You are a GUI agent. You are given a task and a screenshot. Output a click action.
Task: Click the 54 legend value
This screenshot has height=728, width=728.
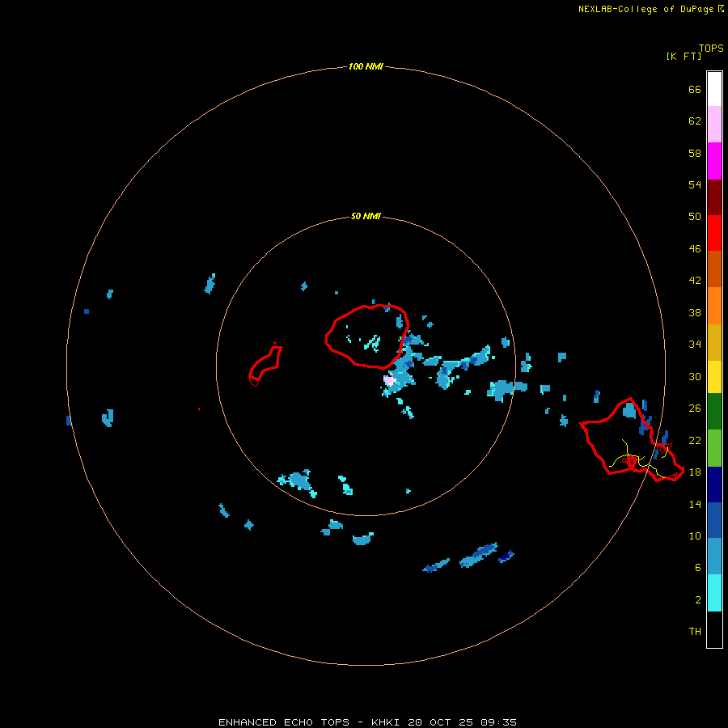695,184
